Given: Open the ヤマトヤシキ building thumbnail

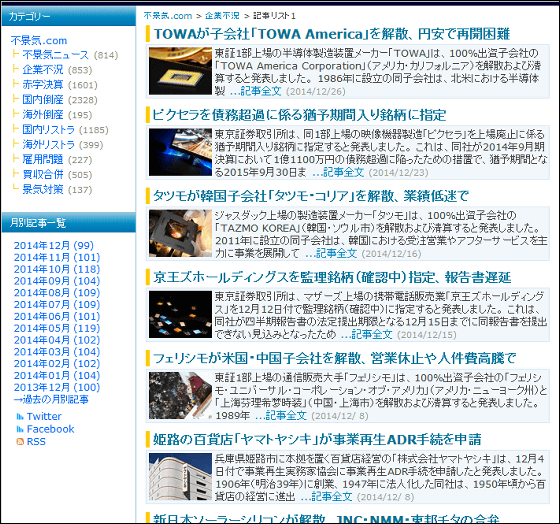Looking at the screenshot, I should (180, 476).
